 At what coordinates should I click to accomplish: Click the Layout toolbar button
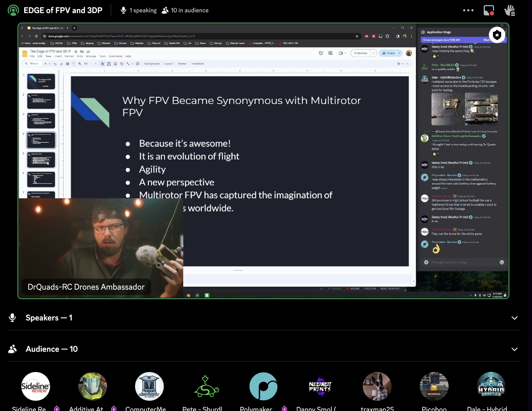[168, 64]
